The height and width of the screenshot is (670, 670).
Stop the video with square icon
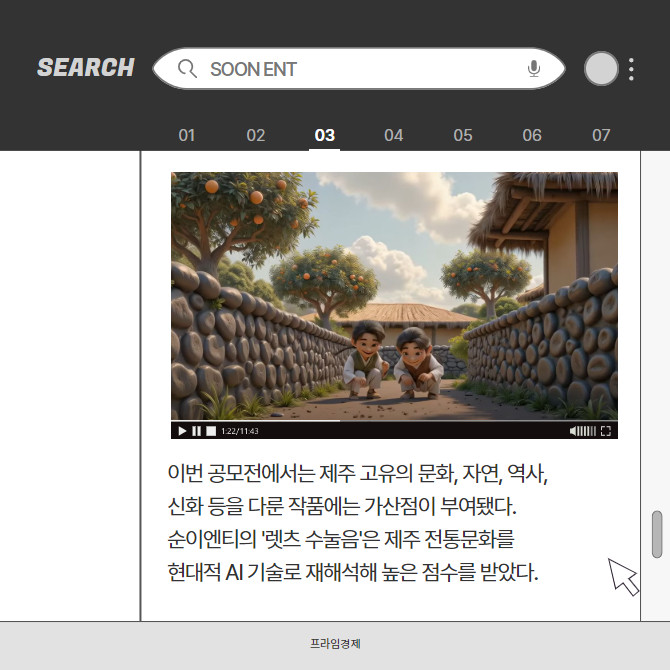click(210, 431)
